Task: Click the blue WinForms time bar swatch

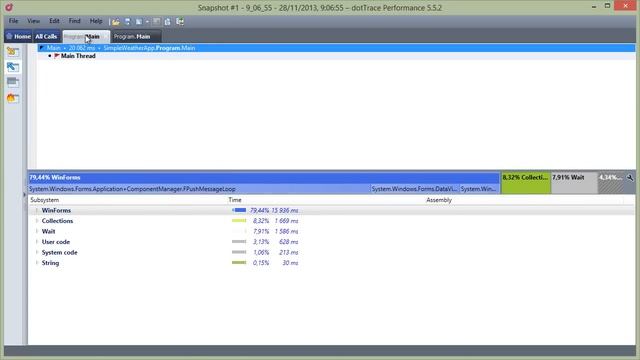Action: [x=239, y=210]
